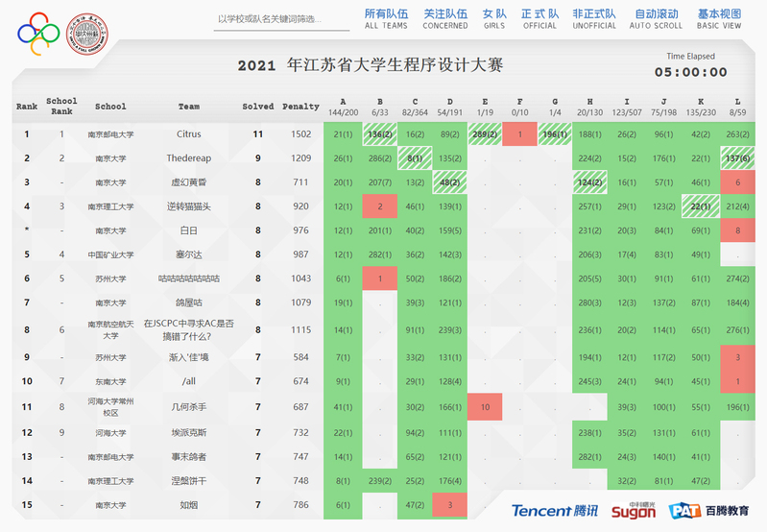Click Citrus's first-blood cell for problem E
This screenshot has width=767, height=532.
point(485,134)
